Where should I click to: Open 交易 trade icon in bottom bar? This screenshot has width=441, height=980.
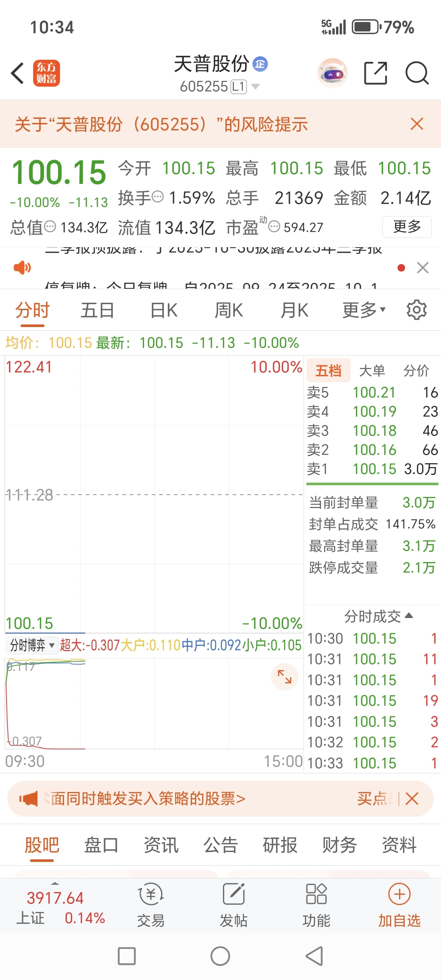(151, 905)
